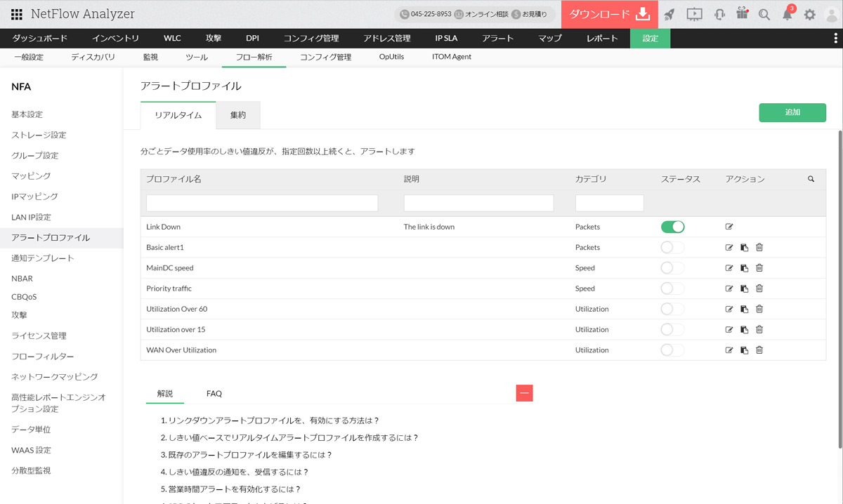The height and width of the screenshot is (504, 843).
Task: Enable the Basic alert1 status toggle
Action: click(x=672, y=247)
